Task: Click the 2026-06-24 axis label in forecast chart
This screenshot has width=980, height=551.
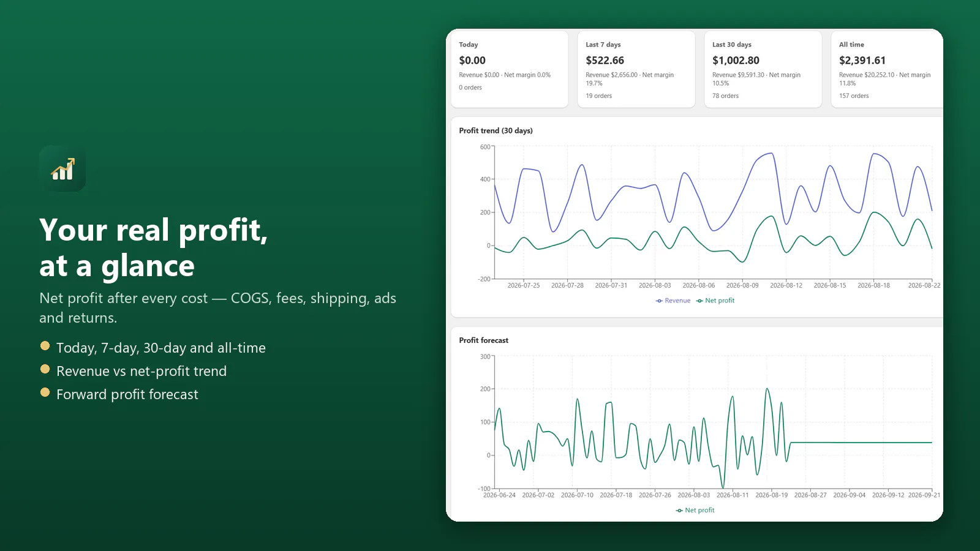Action: (x=499, y=495)
